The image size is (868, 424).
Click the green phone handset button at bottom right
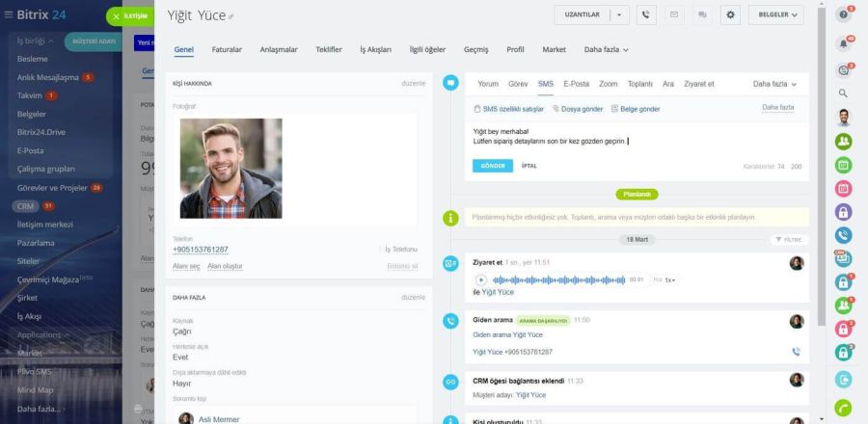tap(843, 408)
